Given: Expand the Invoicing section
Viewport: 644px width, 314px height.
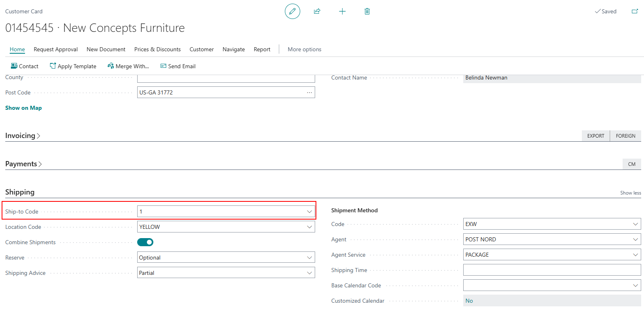Looking at the screenshot, I should click(23, 136).
